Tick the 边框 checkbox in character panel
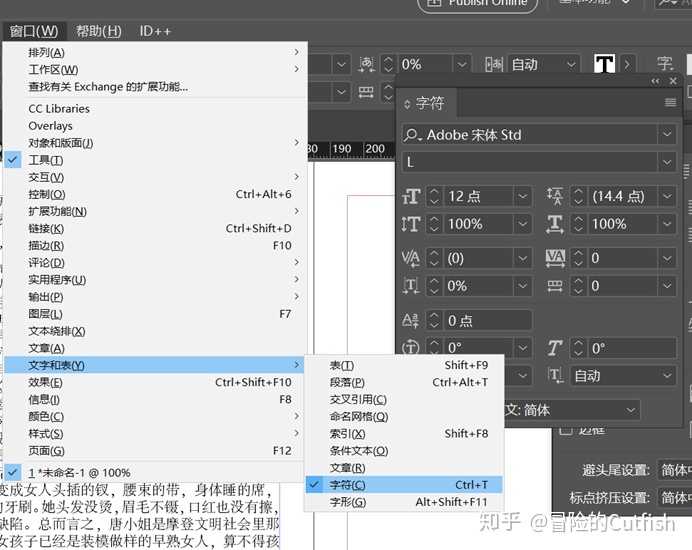 [566, 430]
